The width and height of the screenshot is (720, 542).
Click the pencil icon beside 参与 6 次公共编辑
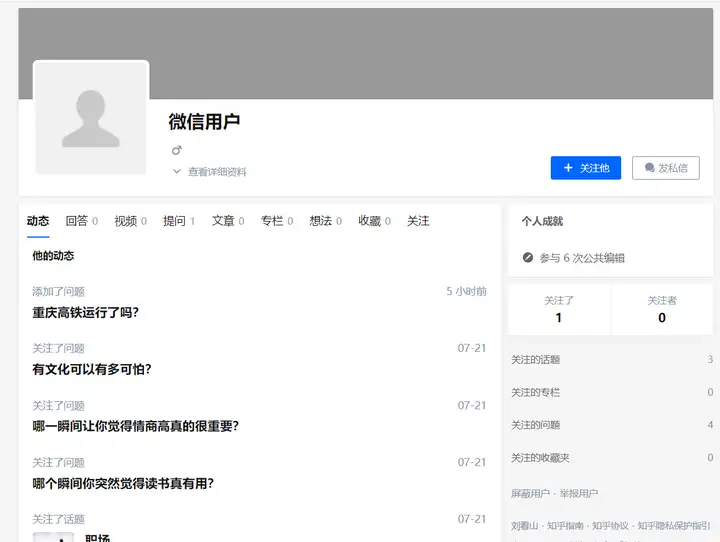point(528,258)
